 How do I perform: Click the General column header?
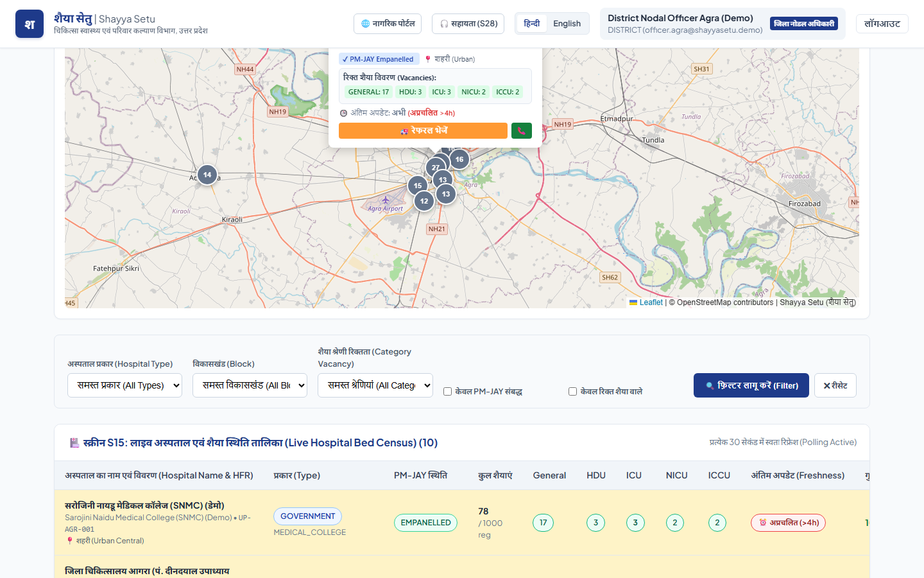549,475
